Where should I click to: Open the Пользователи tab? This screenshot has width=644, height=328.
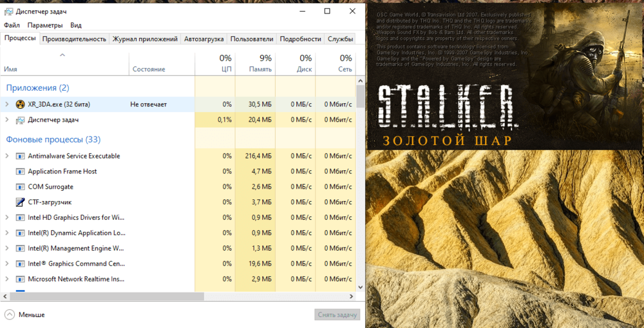[x=252, y=39]
